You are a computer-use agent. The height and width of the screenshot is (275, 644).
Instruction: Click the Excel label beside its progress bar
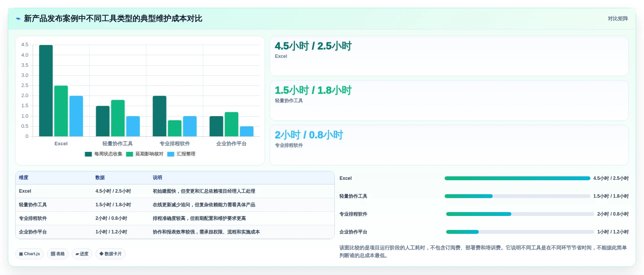[x=346, y=178]
